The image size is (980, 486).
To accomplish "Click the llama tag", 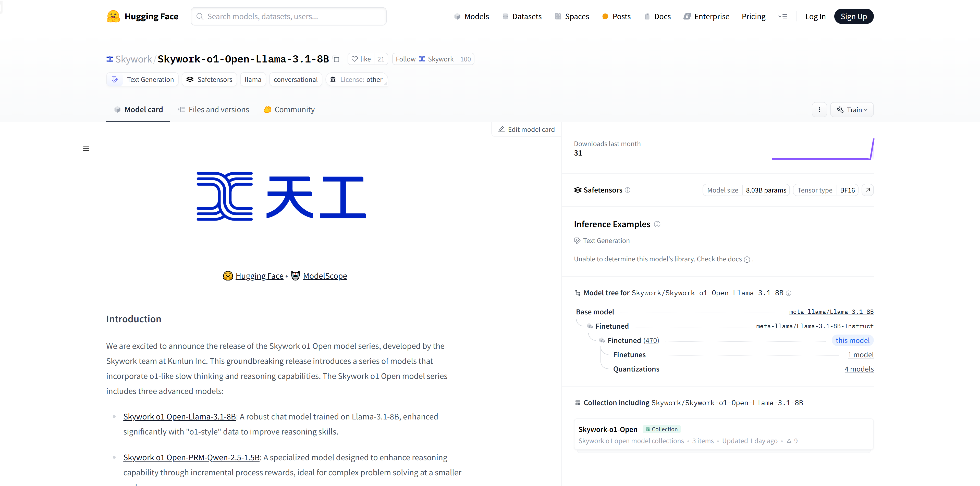I will (253, 79).
